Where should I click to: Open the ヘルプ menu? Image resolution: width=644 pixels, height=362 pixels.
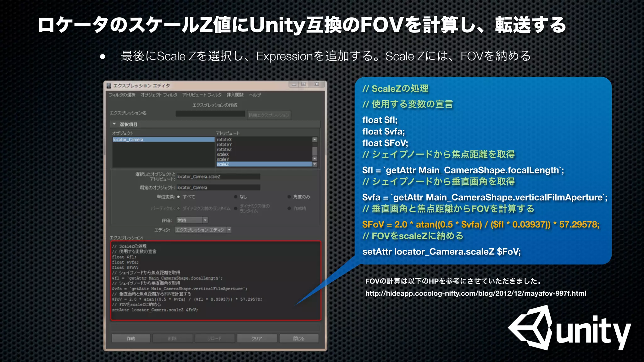pos(255,95)
